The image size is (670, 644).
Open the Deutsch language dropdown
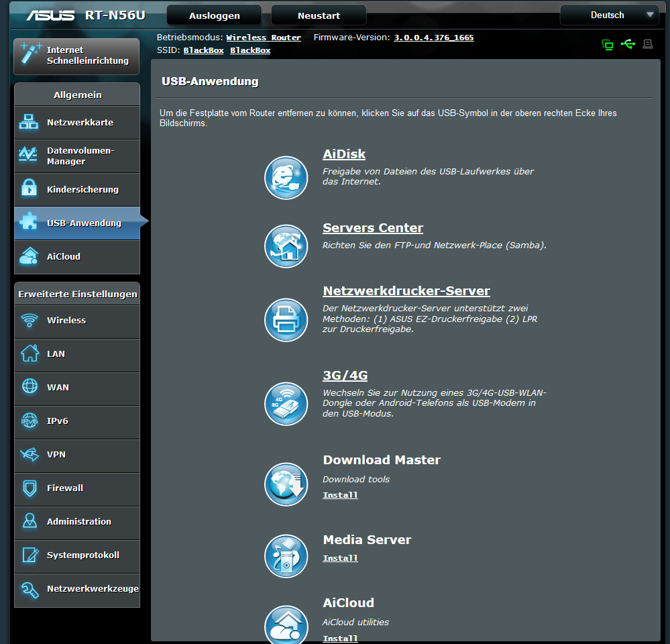[x=610, y=15]
